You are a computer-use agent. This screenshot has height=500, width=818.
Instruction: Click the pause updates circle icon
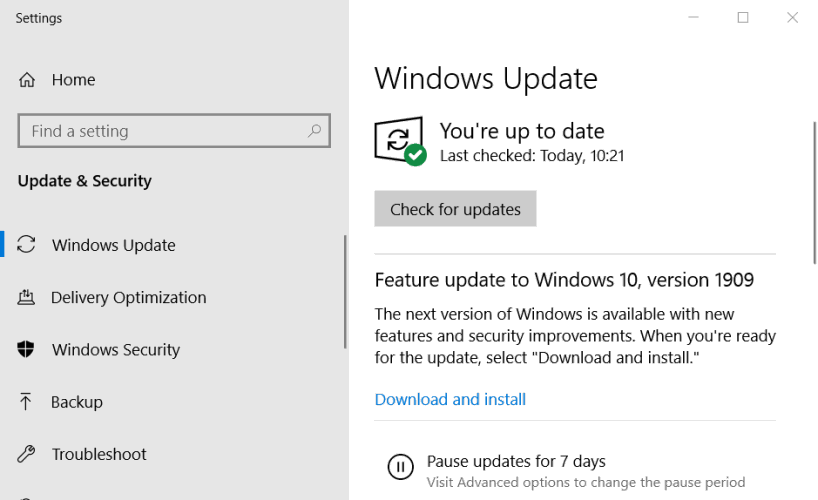[x=400, y=467]
